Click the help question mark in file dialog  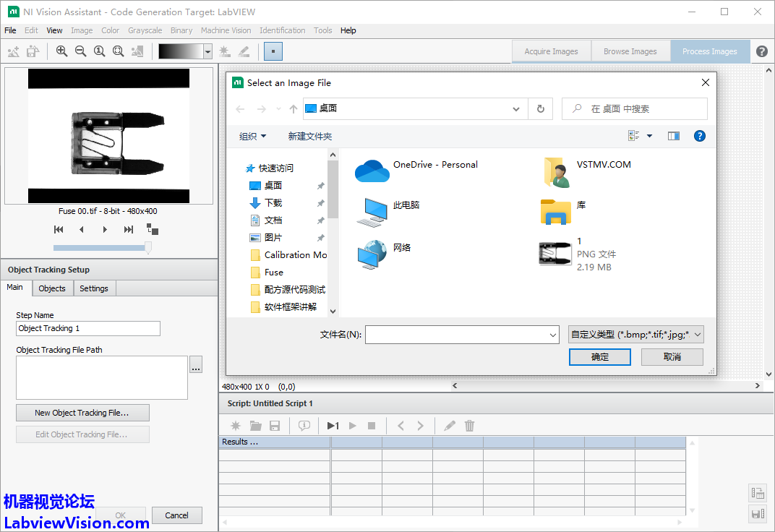point(699,136)
